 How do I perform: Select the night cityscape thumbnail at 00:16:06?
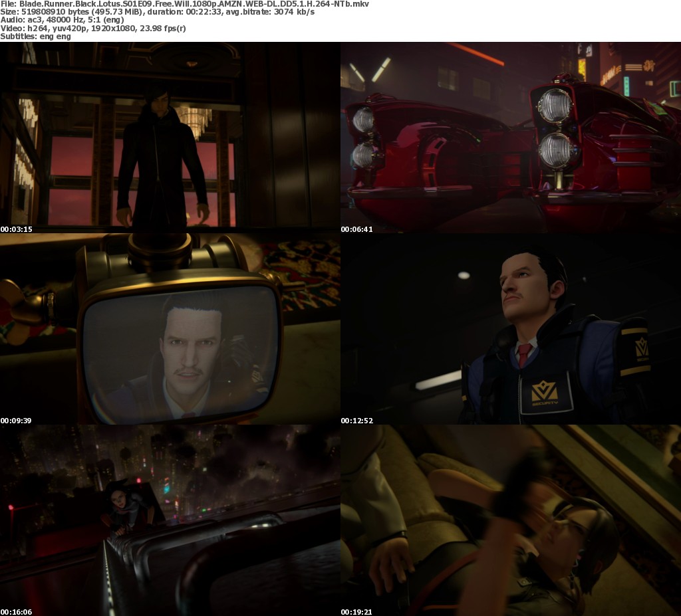pos(170,520)
